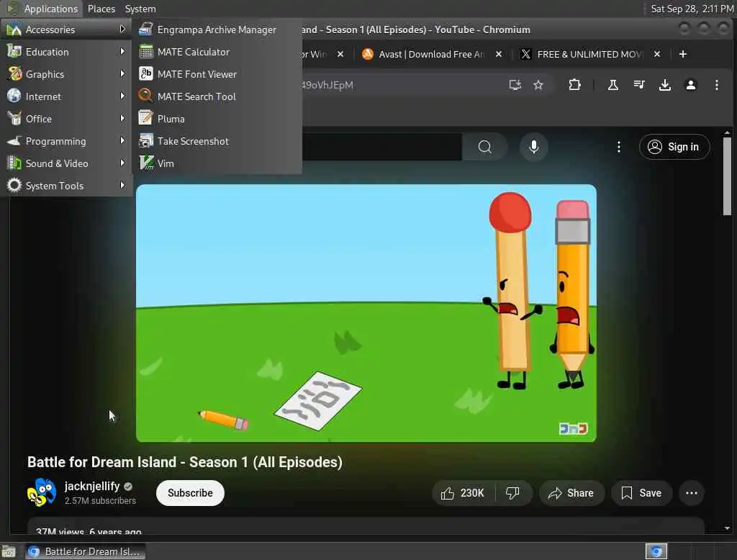The height and width of the screenshot is (560, 737).
Task: Close the FREE & UNLIMITED MOV tab
Action: click(x=657, y=54)
